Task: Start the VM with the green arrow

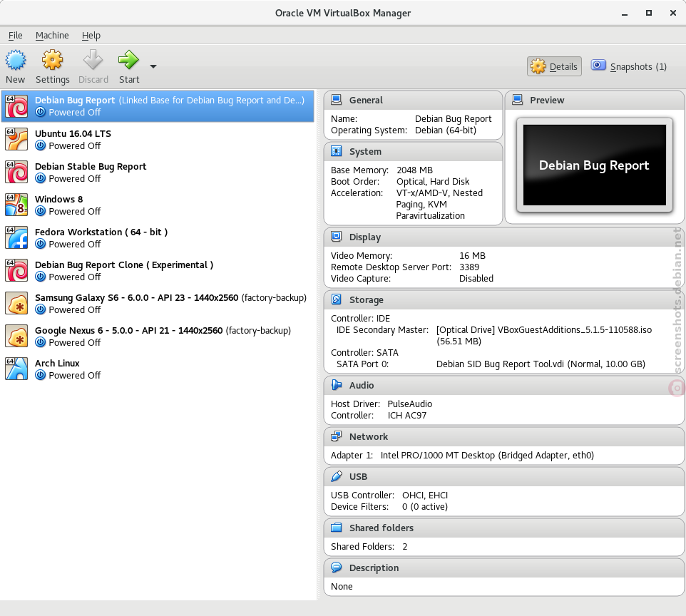Action: click(128, 60)
